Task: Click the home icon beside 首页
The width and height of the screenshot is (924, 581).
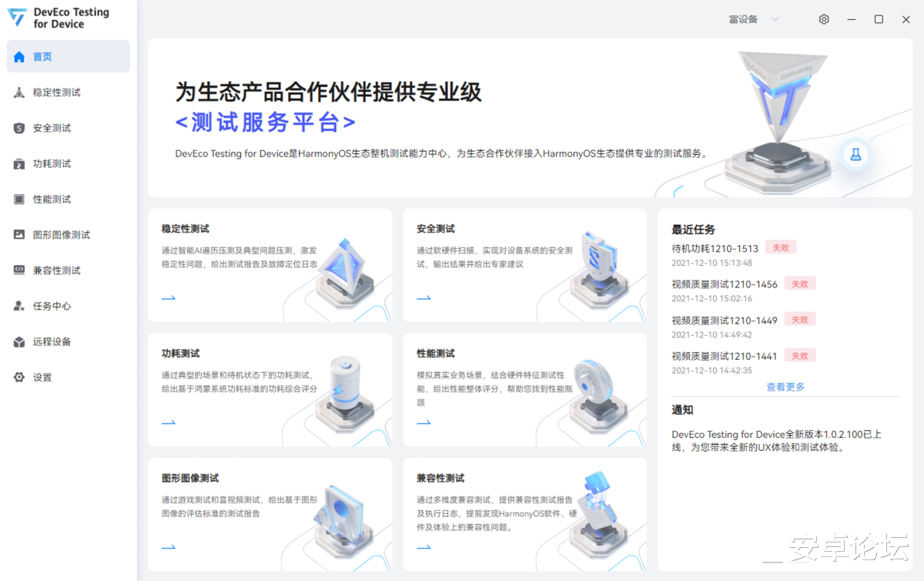Action: [19, 57]
